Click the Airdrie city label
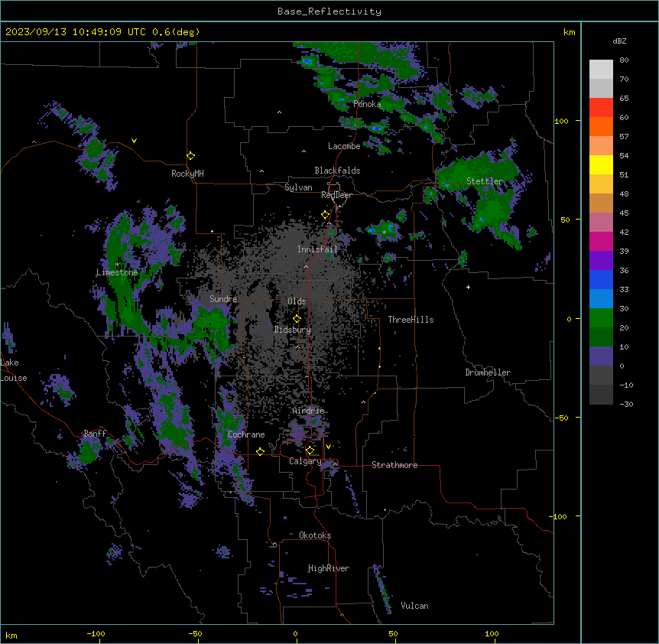Screen dimensions: 659x644 tap(308, 411)
